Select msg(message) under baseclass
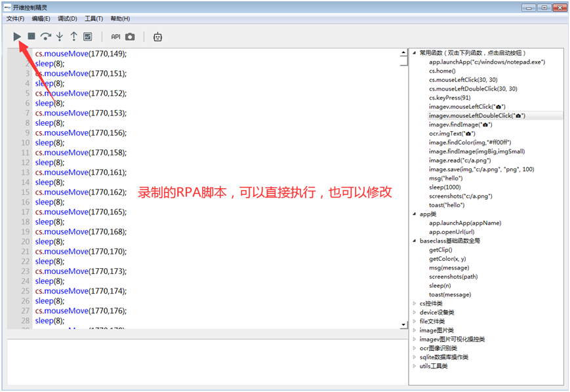This screenshot has width=570, height=392. point(449,267)
